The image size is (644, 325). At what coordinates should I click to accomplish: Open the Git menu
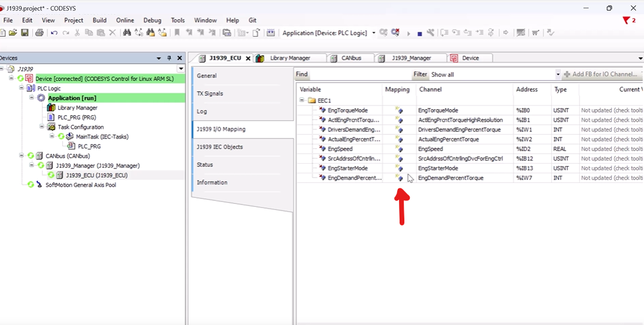[253, 20]
